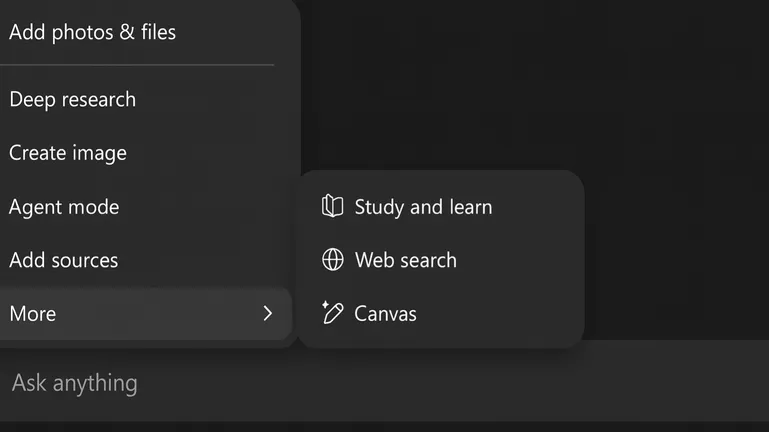Select the Create image option
The width and height of the screenshot is (769, 432).
68,153
